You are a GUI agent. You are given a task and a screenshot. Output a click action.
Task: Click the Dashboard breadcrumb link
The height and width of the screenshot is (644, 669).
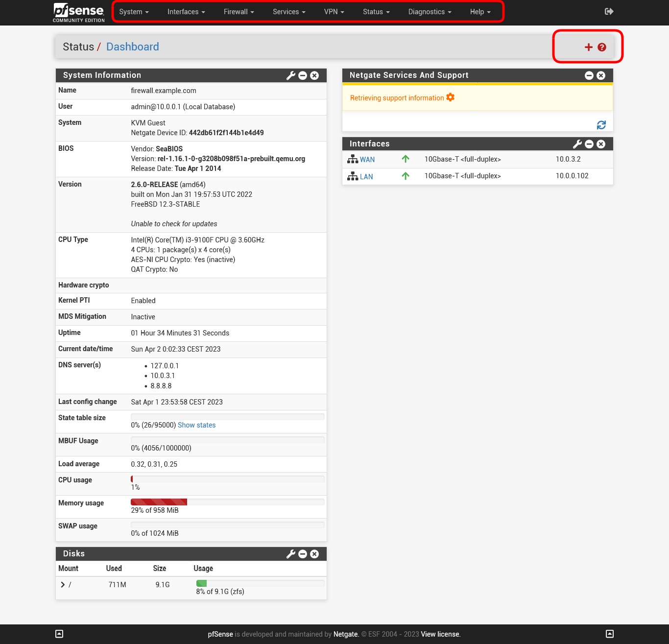[133, 47]
